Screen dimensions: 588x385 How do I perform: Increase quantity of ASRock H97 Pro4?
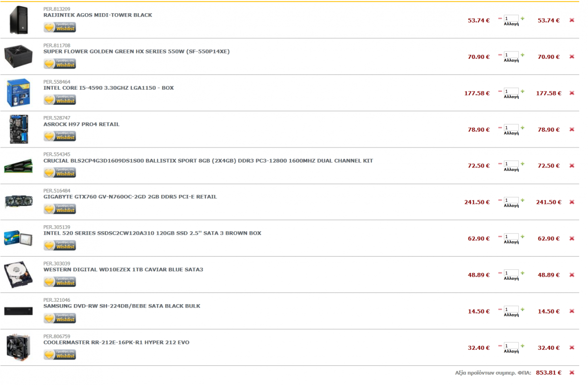coord(522,127)
